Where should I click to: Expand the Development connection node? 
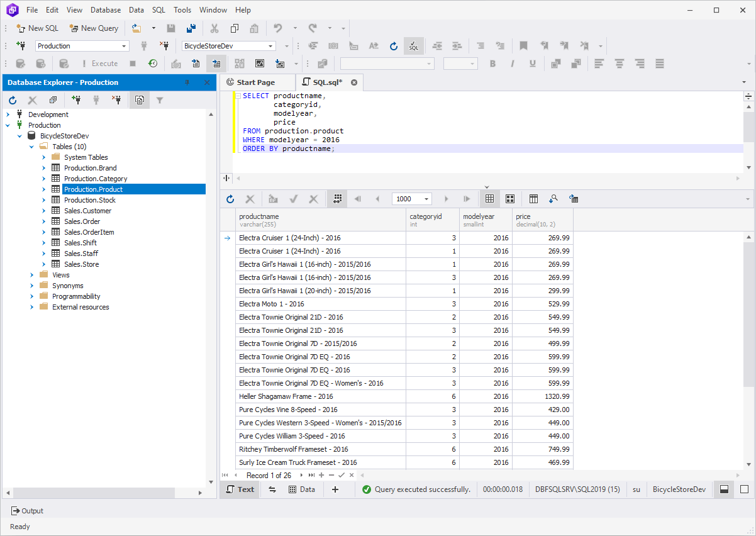[x=8, y=114]
